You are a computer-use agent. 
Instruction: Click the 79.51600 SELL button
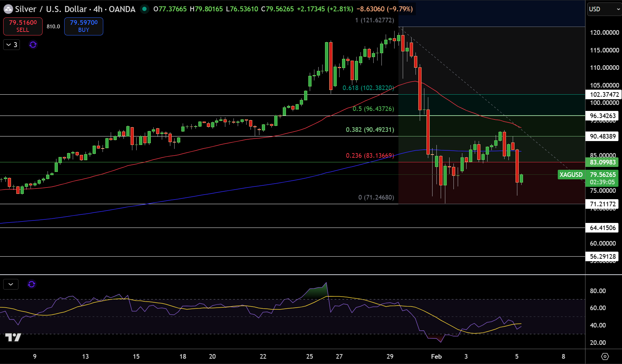pyautogui.click(x=23, y=26)
